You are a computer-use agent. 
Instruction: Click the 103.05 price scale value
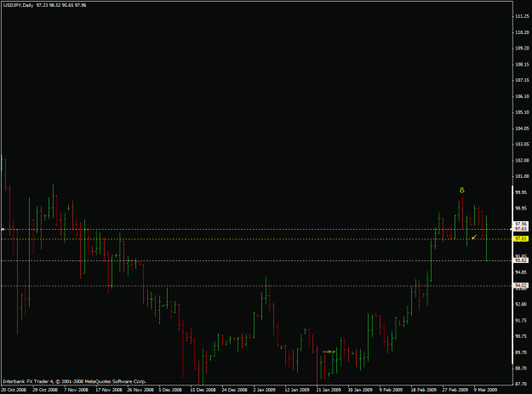pyautogui.click(x=522, y=144)
